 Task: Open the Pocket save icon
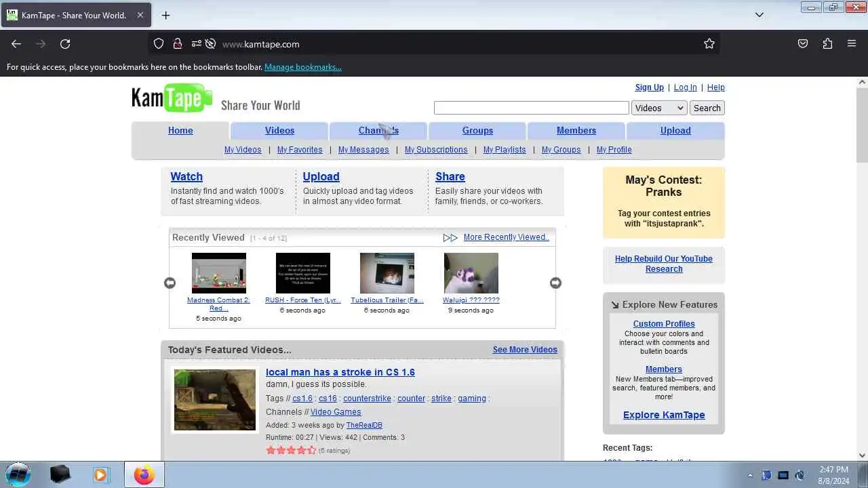(x=803, y=44)
